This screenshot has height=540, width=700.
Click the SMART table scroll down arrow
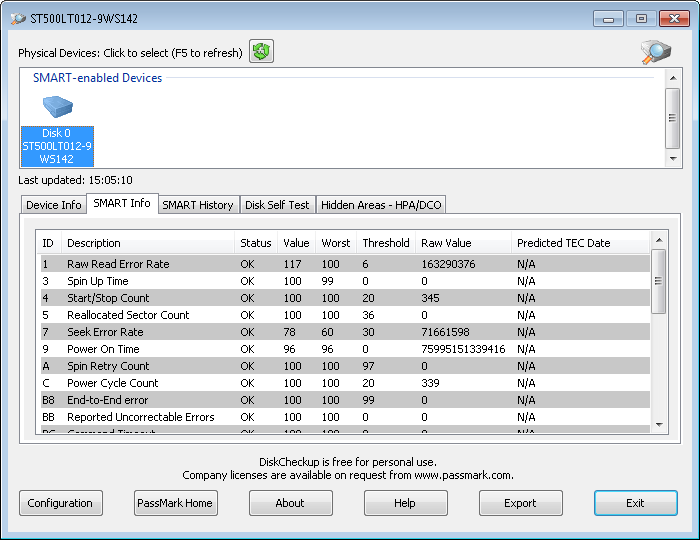(659, 425)
